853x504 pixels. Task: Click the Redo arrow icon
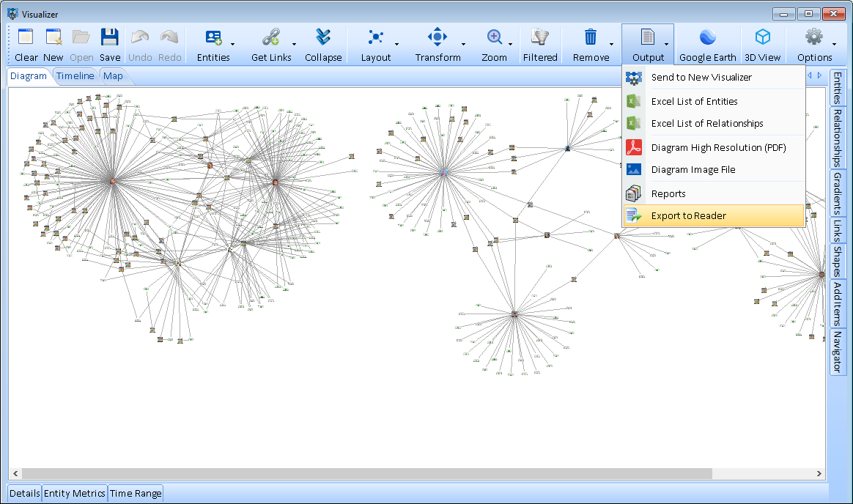pos(169,37)
